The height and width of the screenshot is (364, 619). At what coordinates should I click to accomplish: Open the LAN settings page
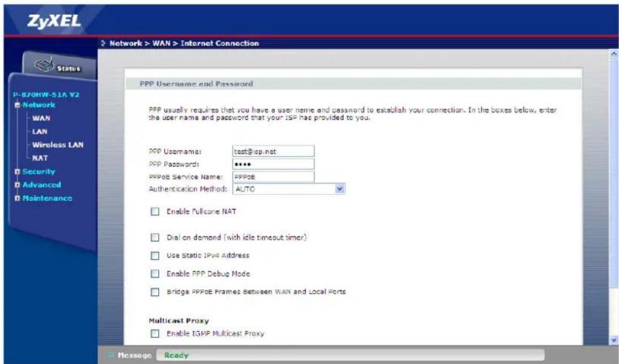[40, 132]
